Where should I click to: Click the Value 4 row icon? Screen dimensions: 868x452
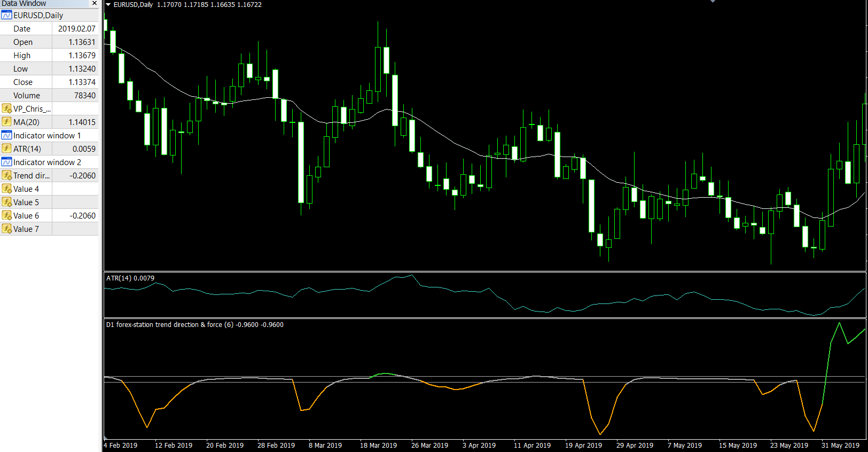pos(6,189)
